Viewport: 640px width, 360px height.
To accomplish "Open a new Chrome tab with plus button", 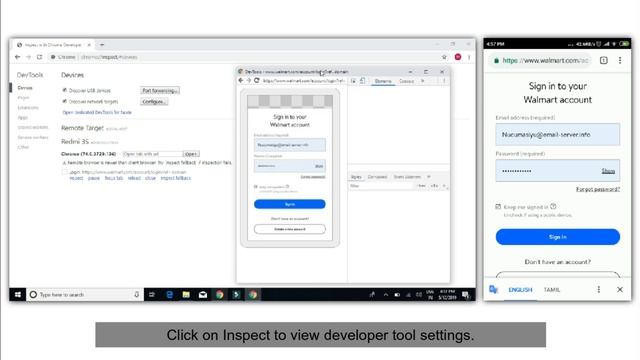I will coord(102,44).
